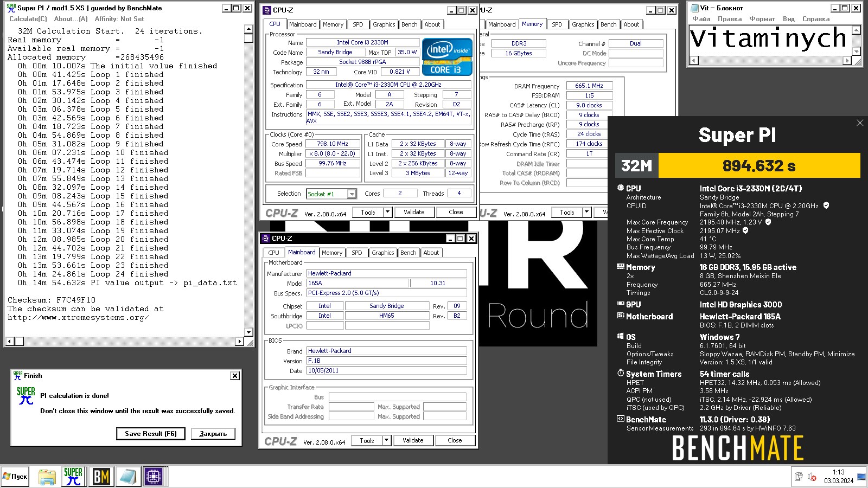The width and height of the screenshot is (868, 488).
Task: Close the BenchMate result overlay with X
Action: click(x=860, y=123)
